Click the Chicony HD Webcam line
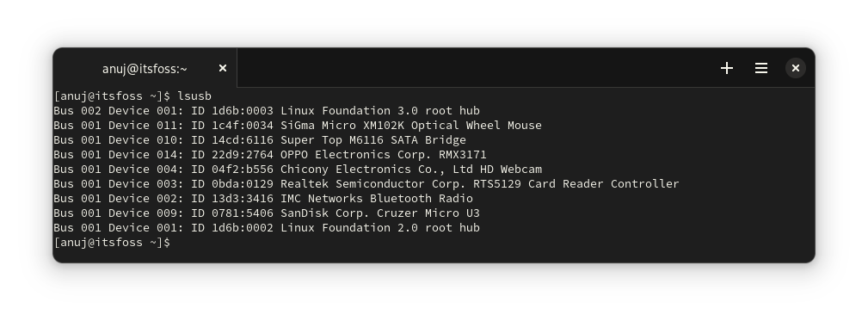The image size is (868, 321). 298,170
